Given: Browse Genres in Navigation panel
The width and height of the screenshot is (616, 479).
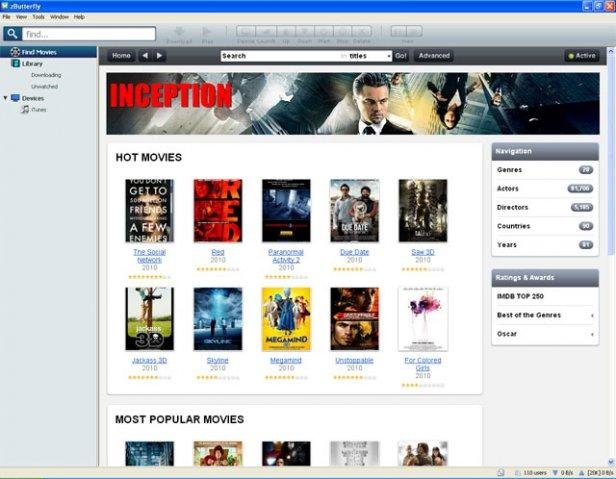Looking at the screenshot, I should tap(545, 170).
